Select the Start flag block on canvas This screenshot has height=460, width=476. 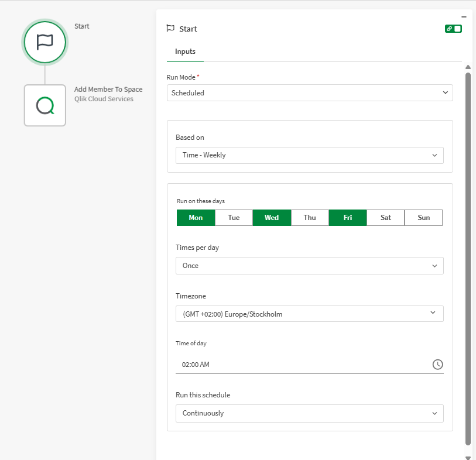pyautogui.click(x=45, y=42)
